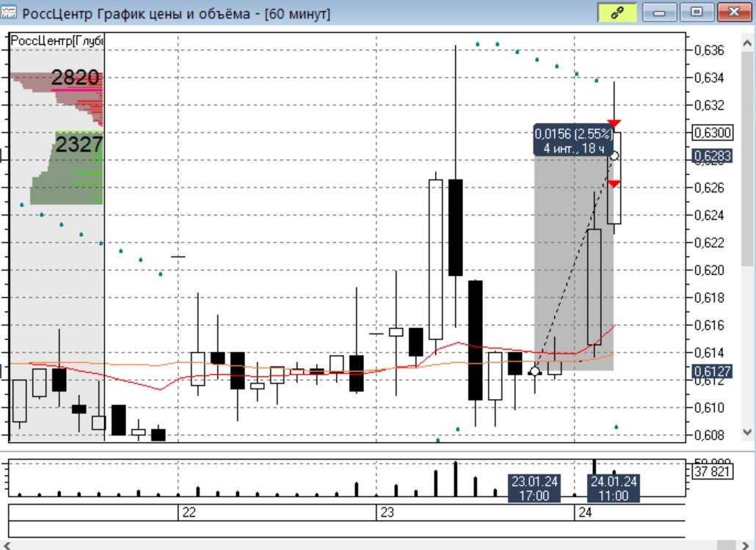The image size is (756, 550).
Task: Click the day 23 label on timeline
Action: (x=387, y=513)
